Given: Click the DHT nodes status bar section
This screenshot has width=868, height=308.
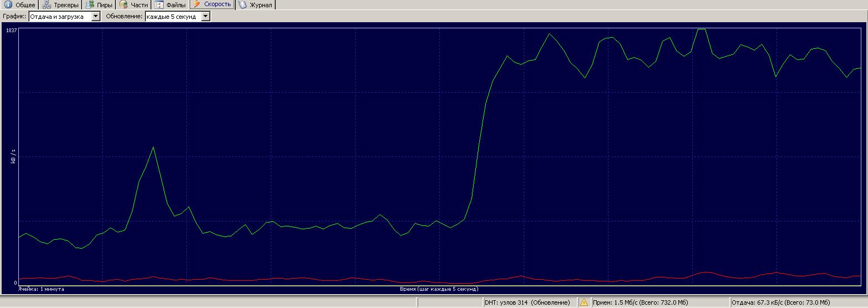Looking at the screenshot, I should 527,302.
